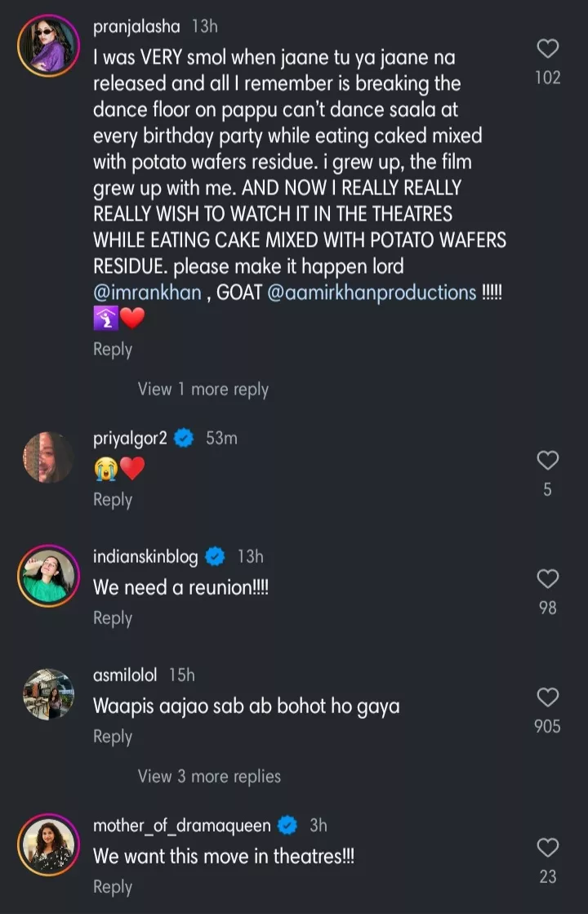Viewport: 588px width, 914px height.
Task: Tap asmilolol's profile avatar
Action: coord(47,694)
